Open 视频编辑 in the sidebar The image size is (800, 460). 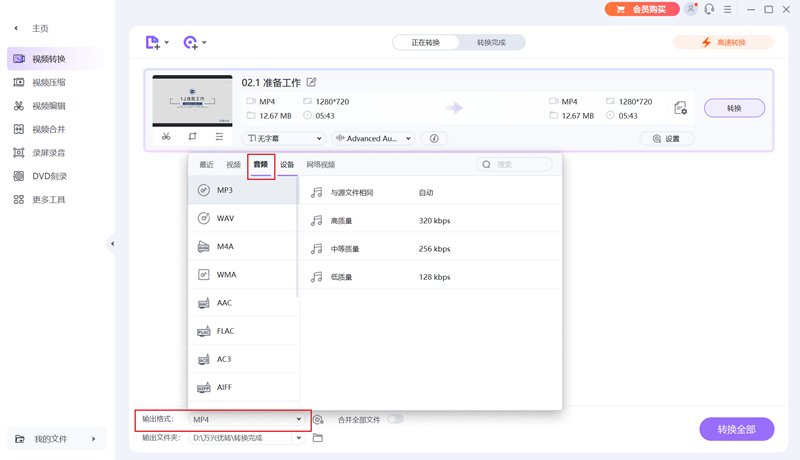(x=56, y=106)
